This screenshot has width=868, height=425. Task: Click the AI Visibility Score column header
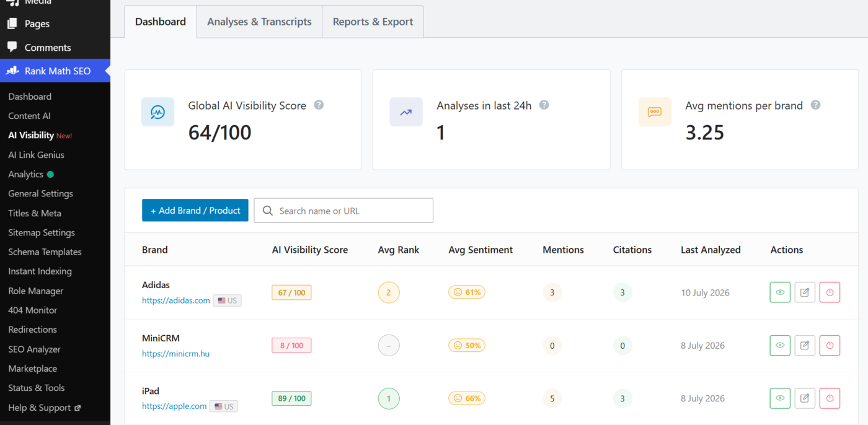[310, 250]
